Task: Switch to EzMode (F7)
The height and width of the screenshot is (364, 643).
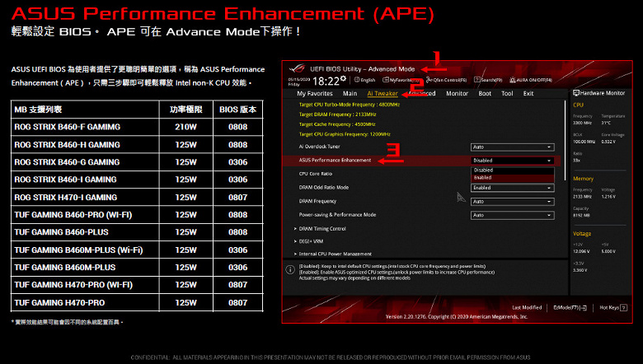Action: pos(570,307)
